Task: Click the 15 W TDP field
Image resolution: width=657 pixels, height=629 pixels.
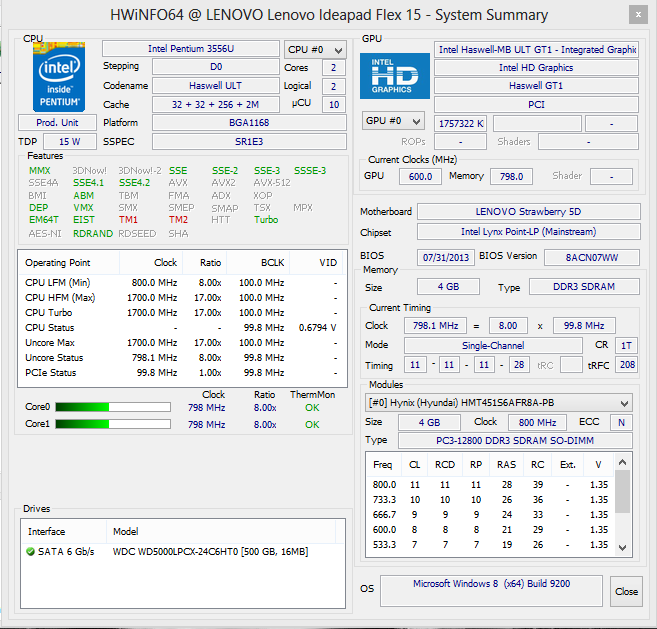Action: 70,142
